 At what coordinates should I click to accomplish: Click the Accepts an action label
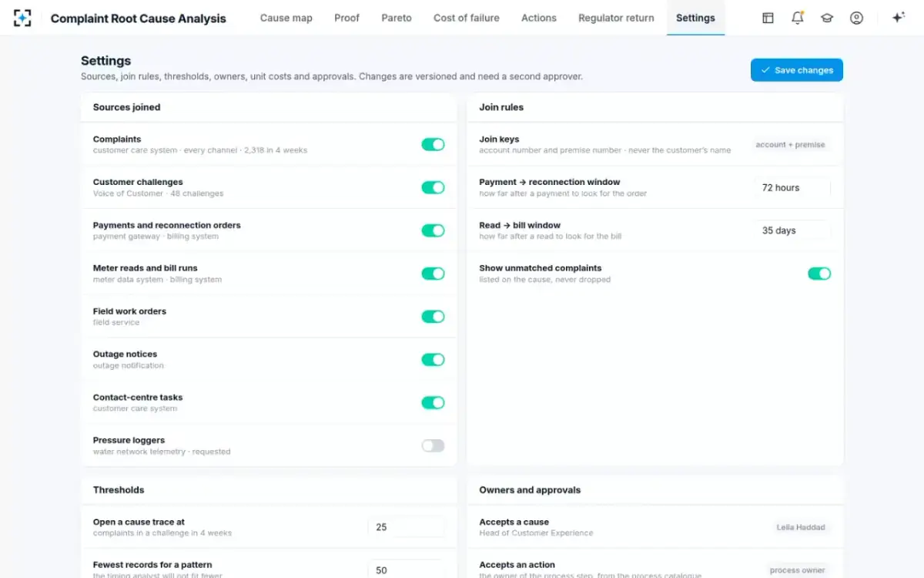(517, 565)
